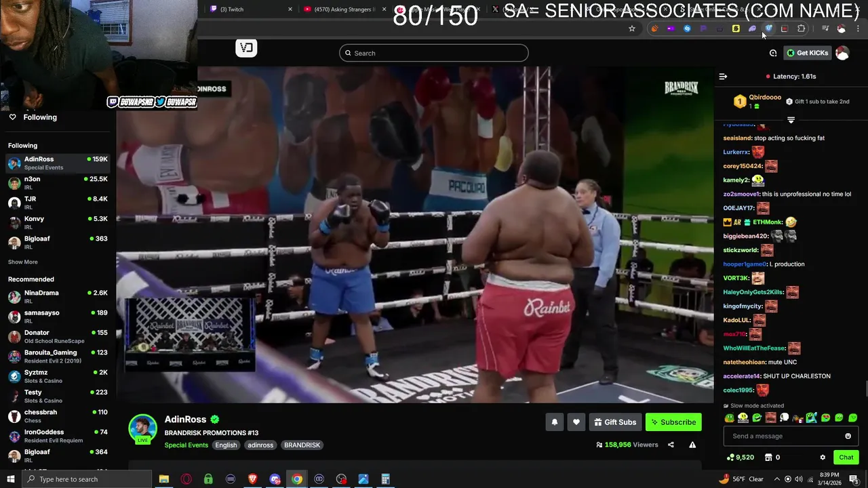Click the Kick search box
This screenshot has height=488, width=868.
point(434,53)
